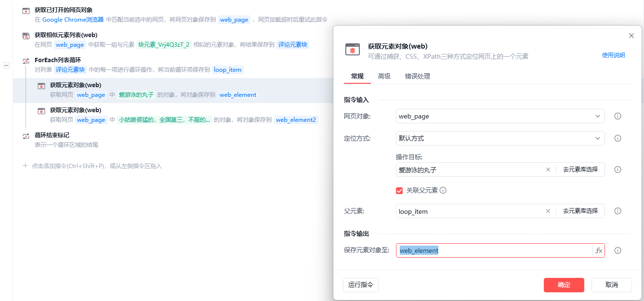Viewport: 644px width, 301px height.
Task: Click web_page tag in 获取已打开的网页对象 step
Action: pos(234,20)
